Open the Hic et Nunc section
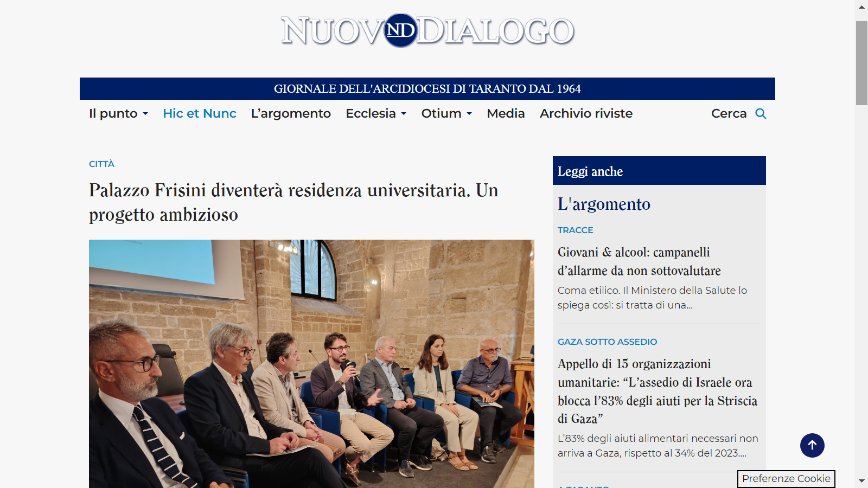 click(x=200, y=113)
